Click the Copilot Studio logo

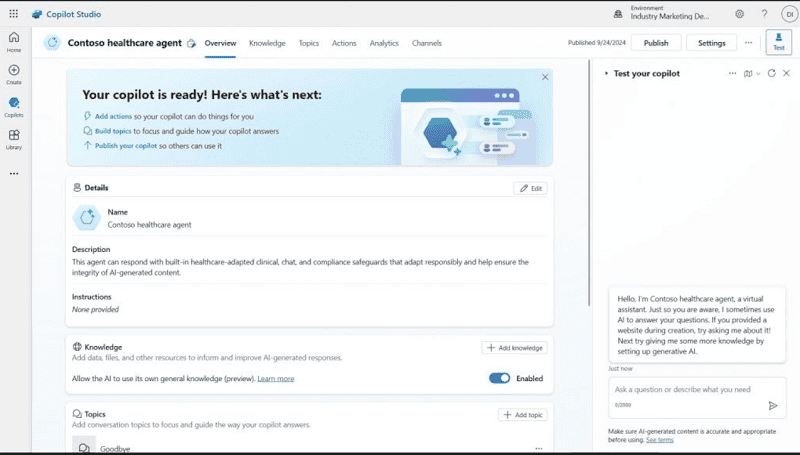pos(37,14)
